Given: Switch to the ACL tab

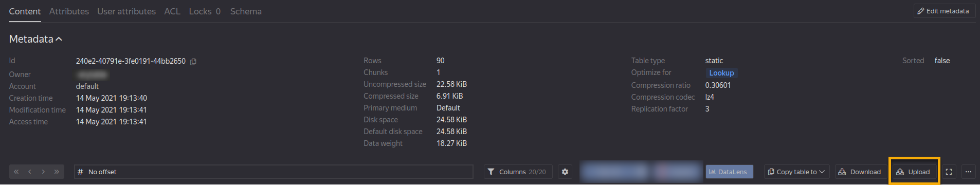Looking at the screenshot, I should point(172,11).
